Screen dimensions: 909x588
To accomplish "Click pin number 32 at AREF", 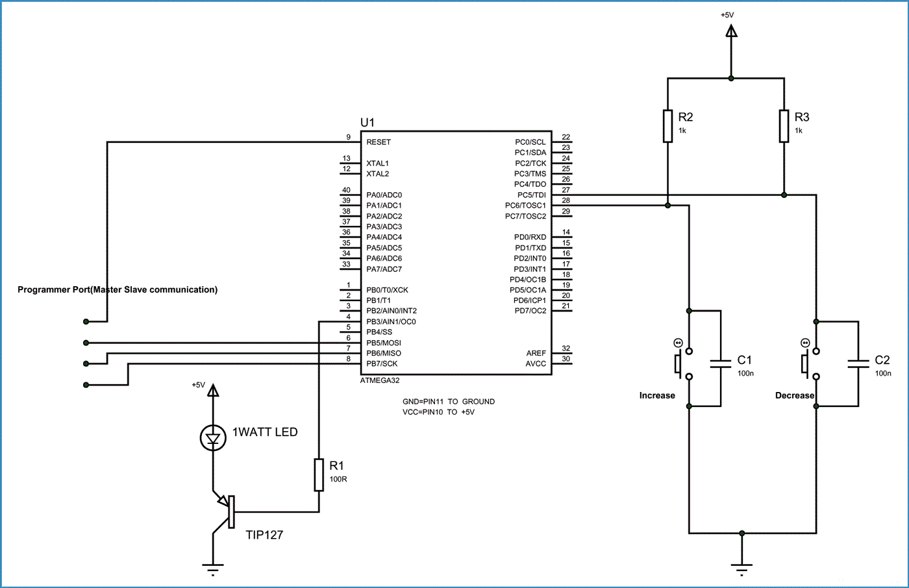I will (566, 349).
